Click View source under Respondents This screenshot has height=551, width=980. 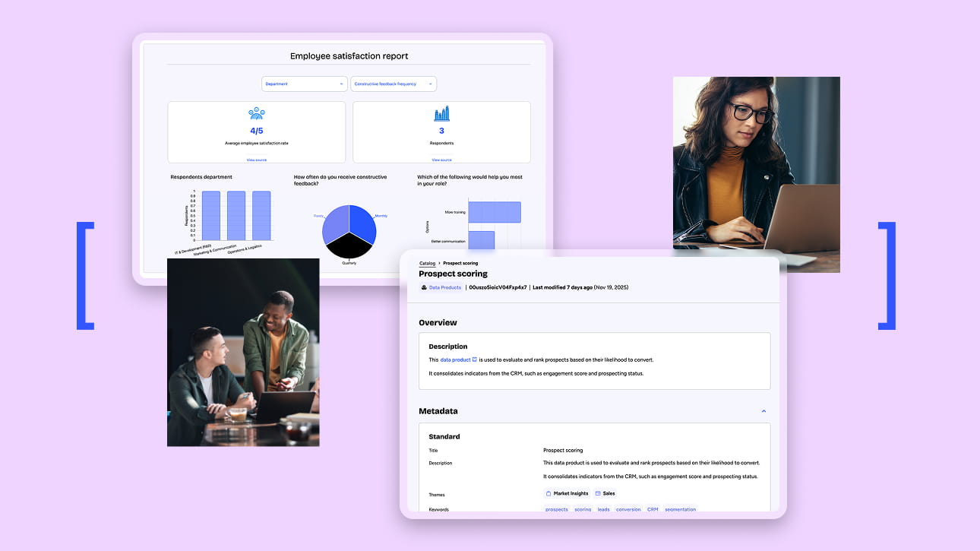click(x=441, y=160)
